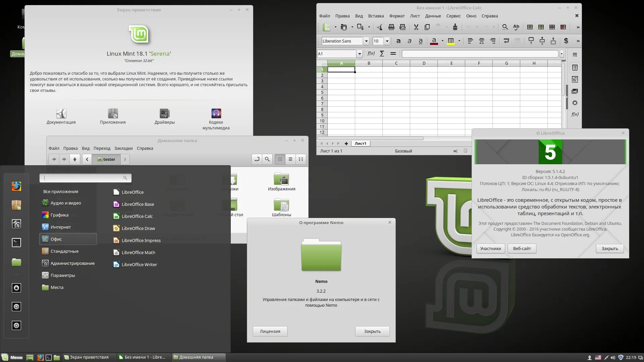This screenshot has width=644, height=362.
Task: Click the Лист1 tab in LibreOffice Calc
Action: coord(361,143)
